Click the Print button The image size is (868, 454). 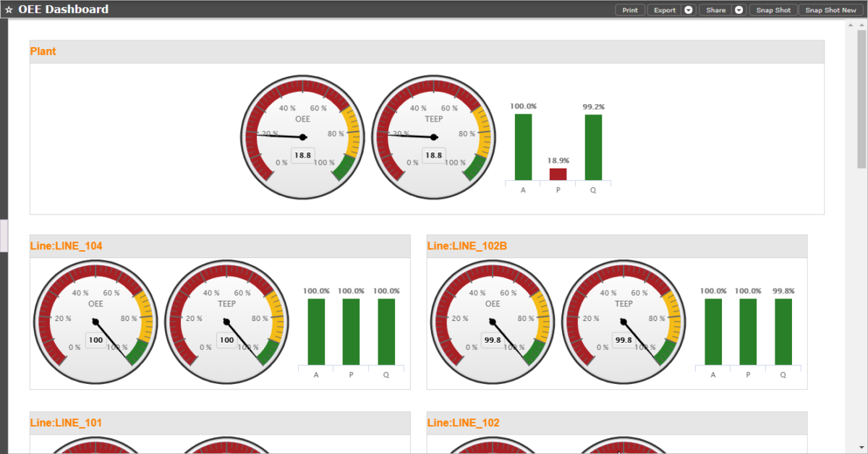click(x=629, y=9)
